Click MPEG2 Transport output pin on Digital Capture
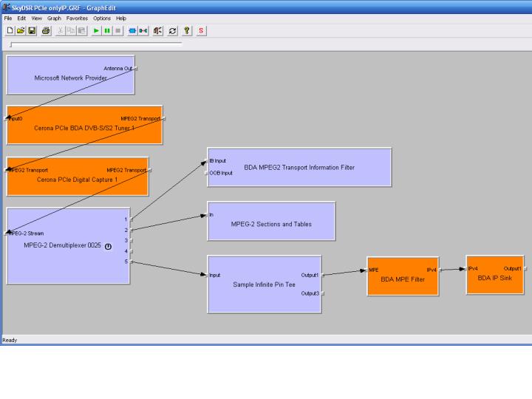532x399 pixels. tap(150, 171)
